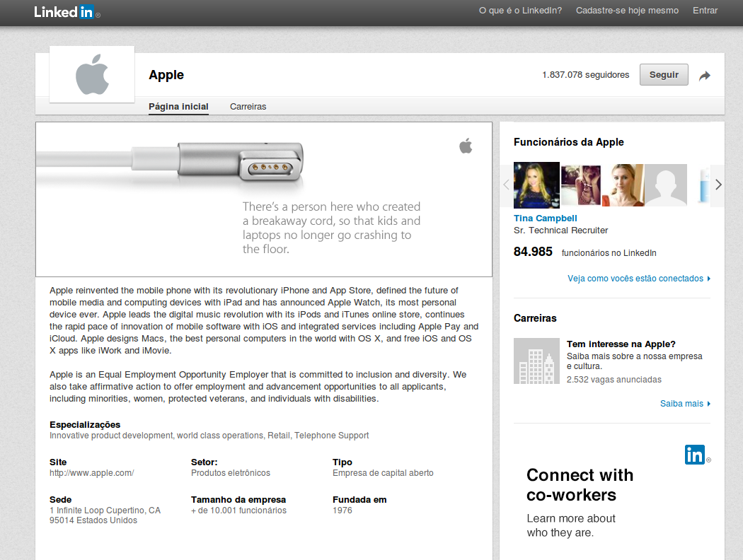The width and height of the screenshot is (743, 560).
Task: Click the small Apple logo in banner
Action: pyautogui.click(x=466, y=146)
